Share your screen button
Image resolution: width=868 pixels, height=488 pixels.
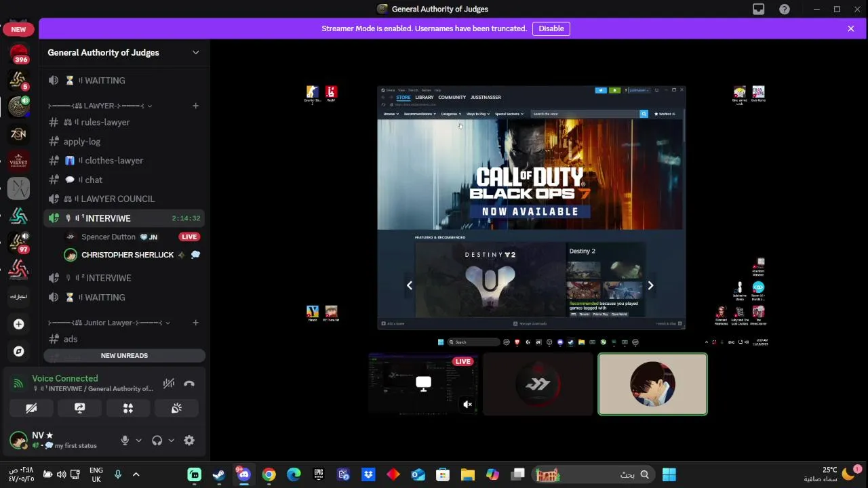[79, 408]
